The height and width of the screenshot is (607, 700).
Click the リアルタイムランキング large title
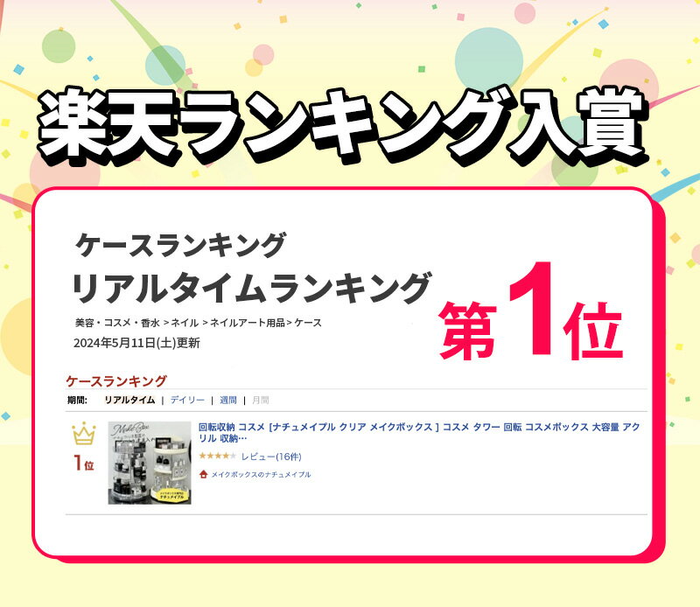tap(252, 288)
